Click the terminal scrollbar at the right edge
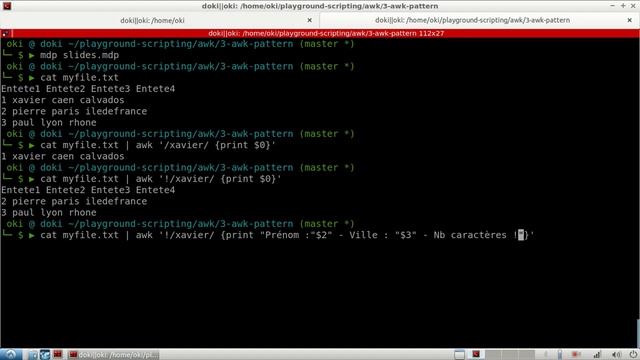640x360 pixels. (638, 332)
